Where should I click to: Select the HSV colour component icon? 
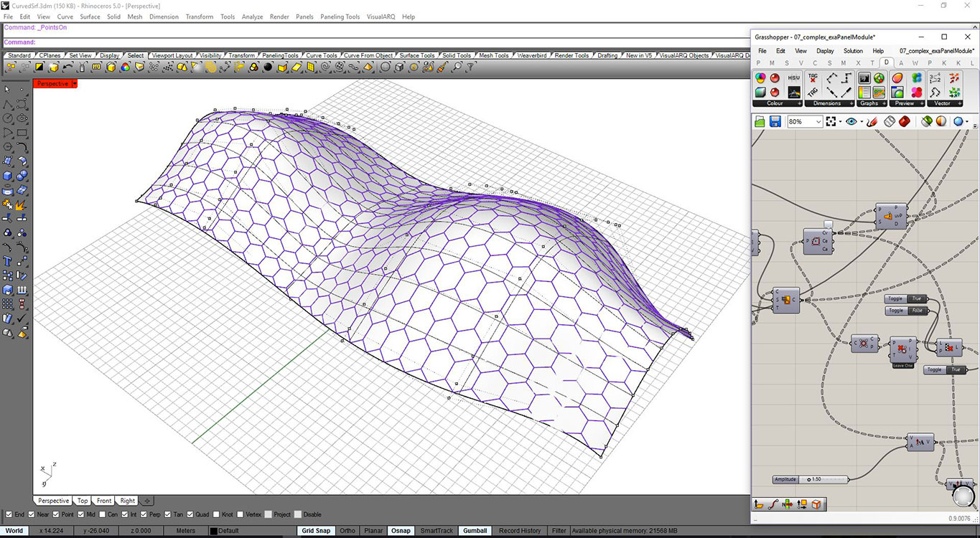click(793, 77)
